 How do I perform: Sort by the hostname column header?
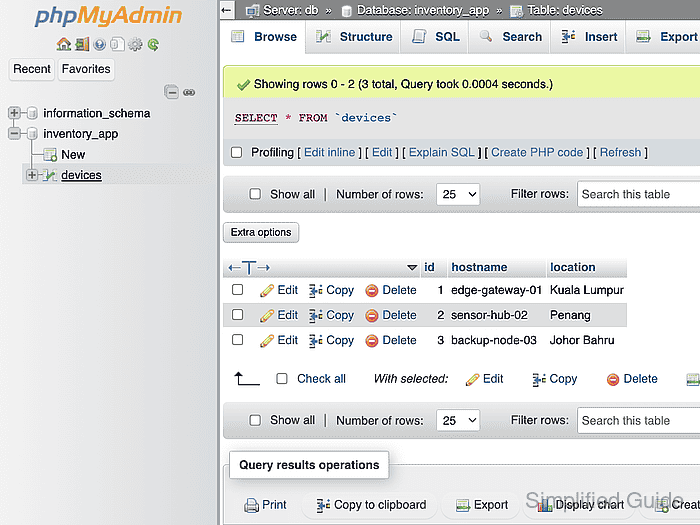tap(479, 267)
